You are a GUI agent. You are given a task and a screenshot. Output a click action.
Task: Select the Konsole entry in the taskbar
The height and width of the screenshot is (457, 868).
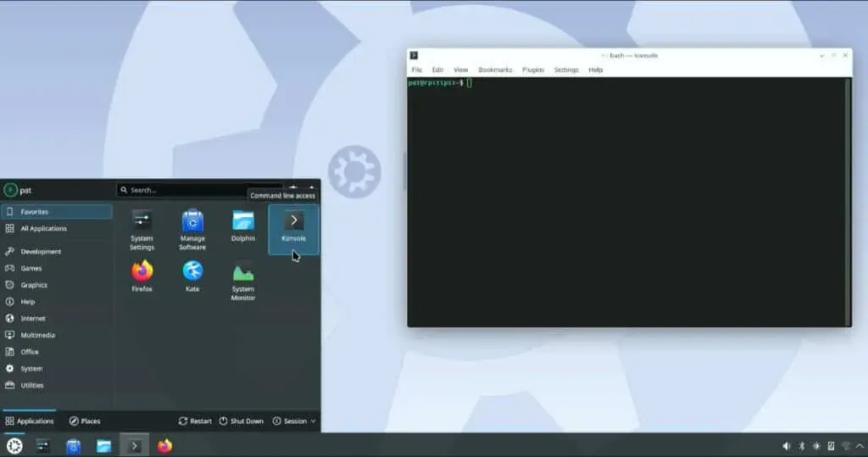[x=134, y=445]
